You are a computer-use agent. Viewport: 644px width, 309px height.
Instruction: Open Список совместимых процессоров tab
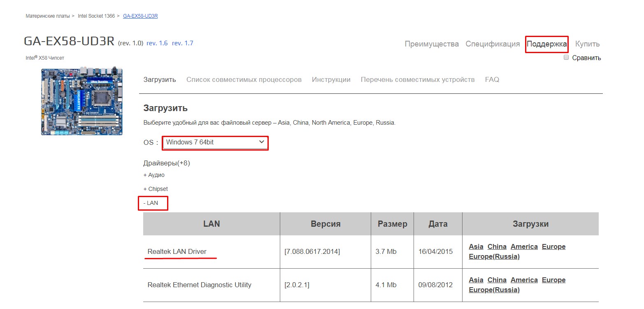244,79
